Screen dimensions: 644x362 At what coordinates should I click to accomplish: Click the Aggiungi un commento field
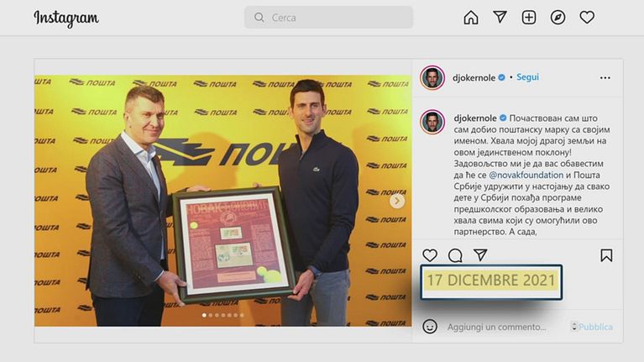496,327
